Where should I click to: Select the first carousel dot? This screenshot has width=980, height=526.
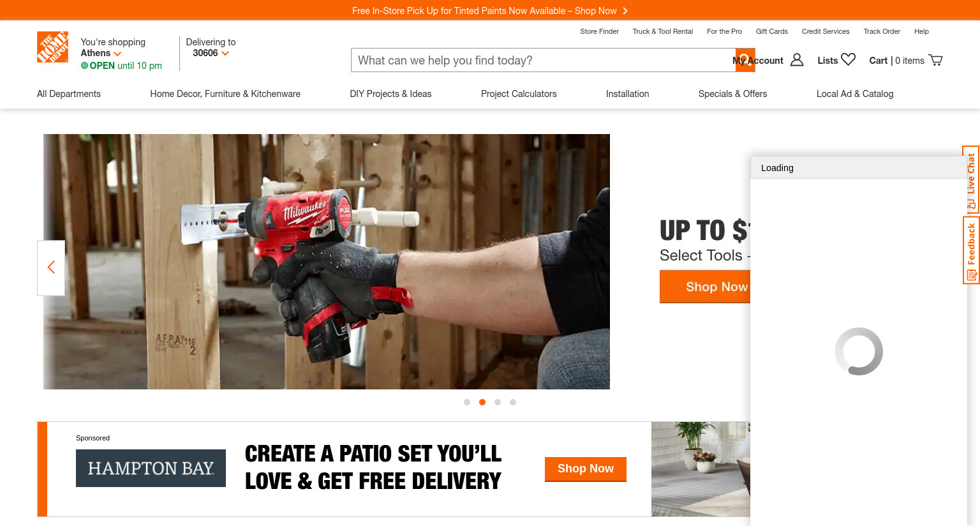click(467, 402)
